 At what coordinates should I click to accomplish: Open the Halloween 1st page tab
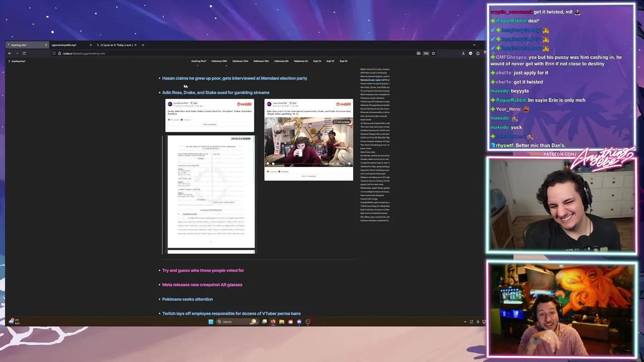[x=301, y=61]
